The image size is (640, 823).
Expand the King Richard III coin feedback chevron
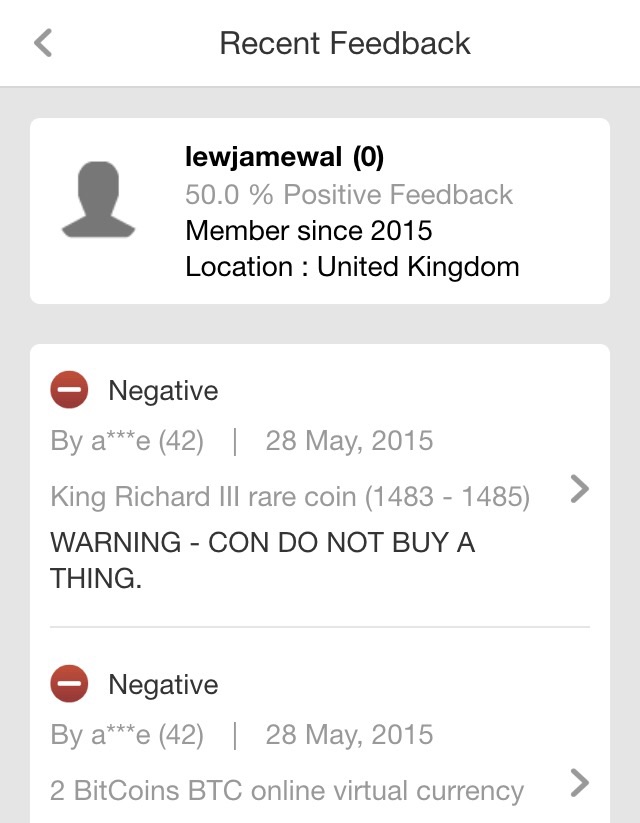(579, 489)
